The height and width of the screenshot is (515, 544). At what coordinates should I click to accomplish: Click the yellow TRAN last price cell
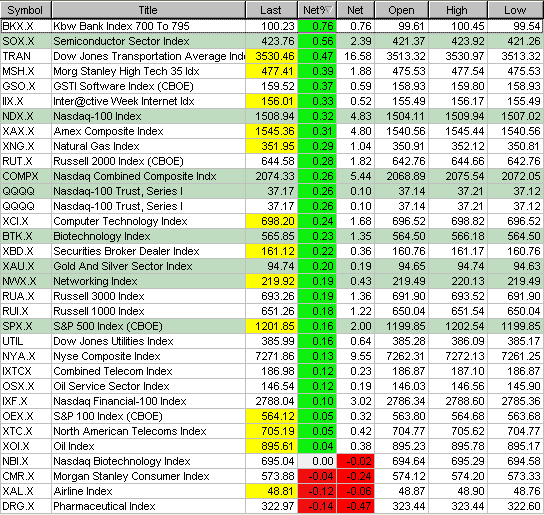pyautogui.click(x=271, y=56)
